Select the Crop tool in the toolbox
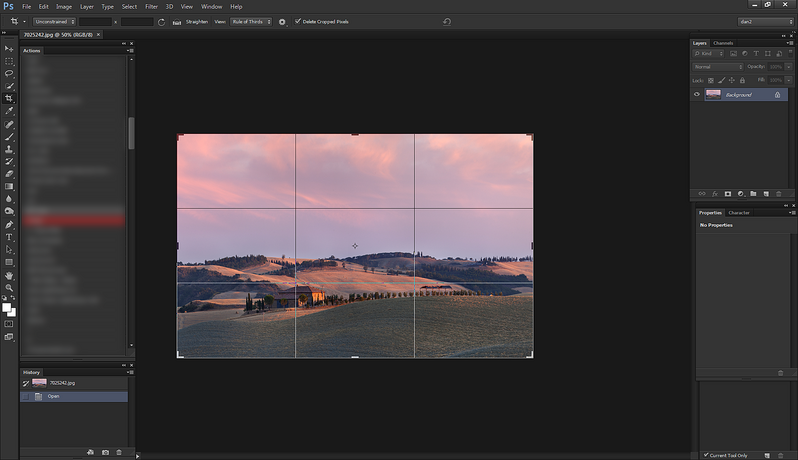The image size is (798, 460). (x=9, y=98)
